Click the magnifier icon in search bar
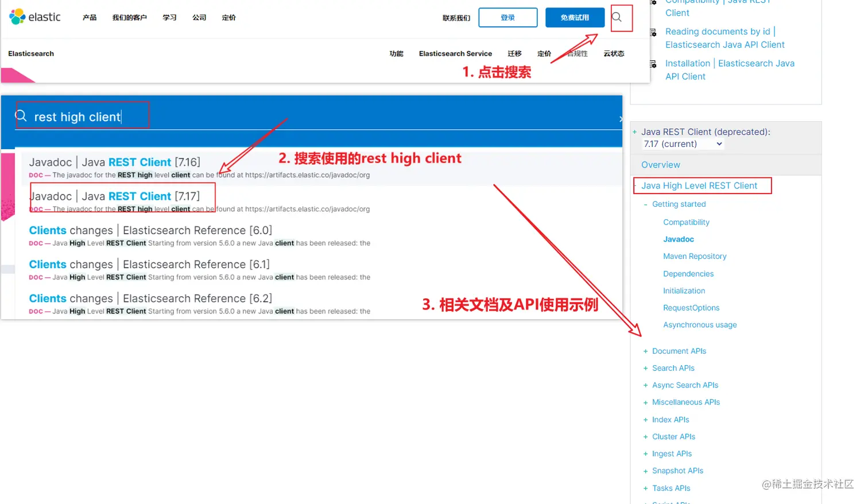The image size is (868, 504). point(21,116)
